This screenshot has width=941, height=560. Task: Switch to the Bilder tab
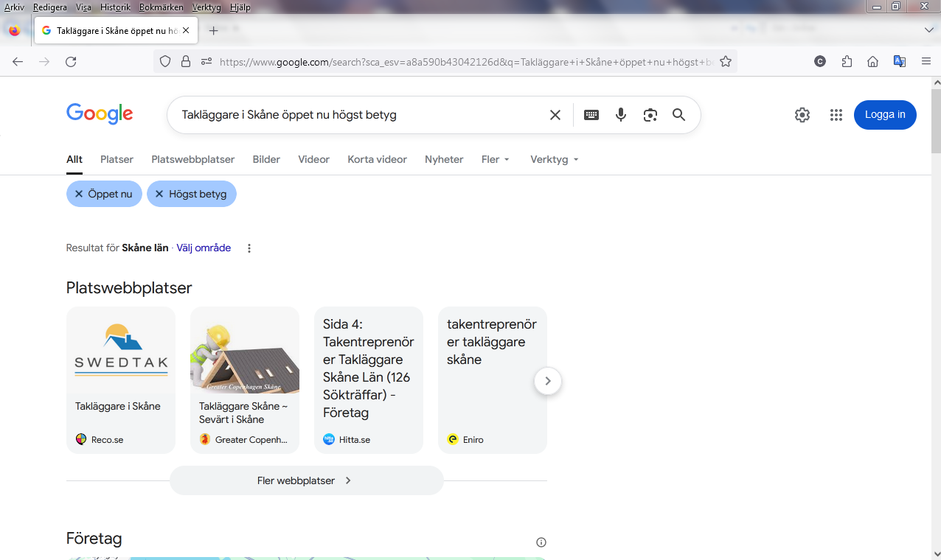[266, 159]
